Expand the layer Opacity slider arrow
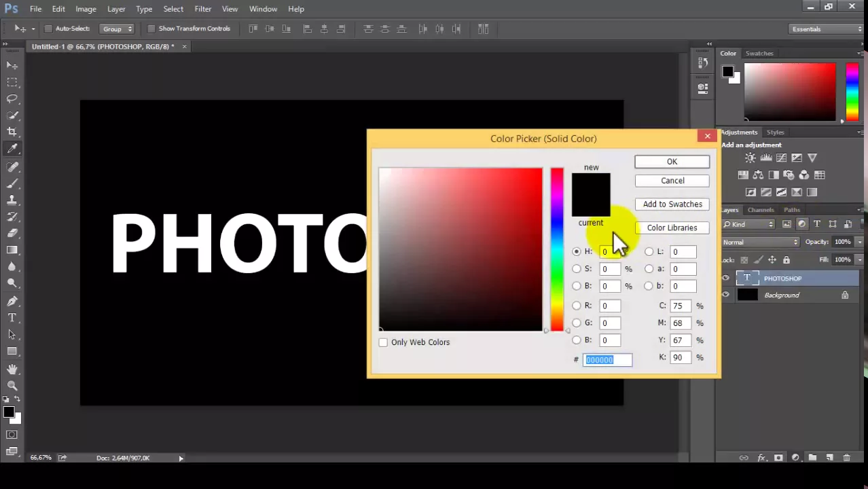 click(860, 242)
